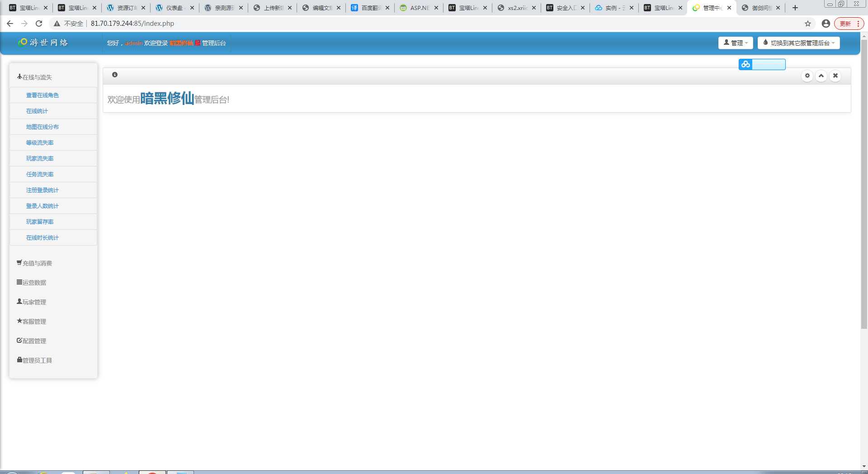Click the info icon in panel header
The width and height of the screenshot is (868, 474).
(115, 75)
